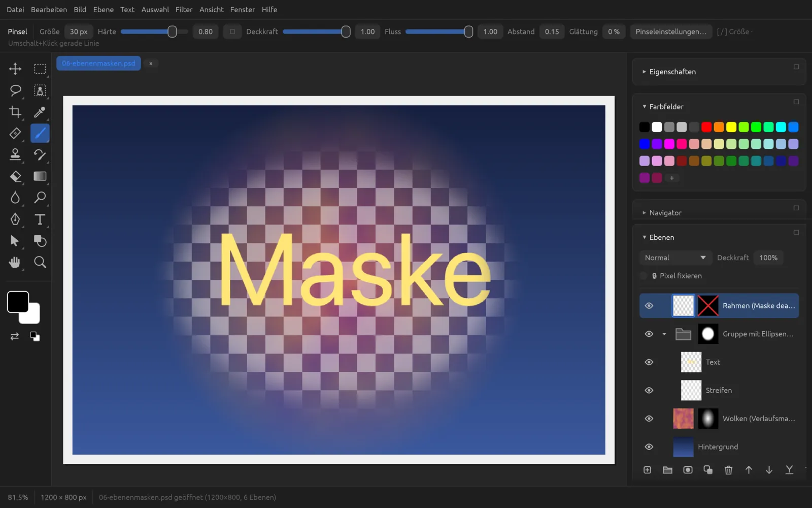
Task: Adjust the Härte slider
Action: click(154, 31)
